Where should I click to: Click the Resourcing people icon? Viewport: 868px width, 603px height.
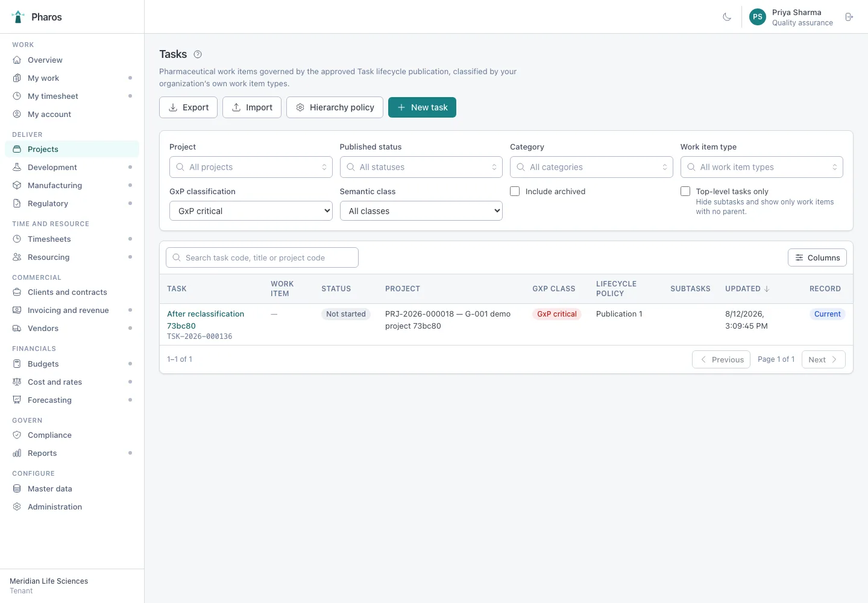17,257
